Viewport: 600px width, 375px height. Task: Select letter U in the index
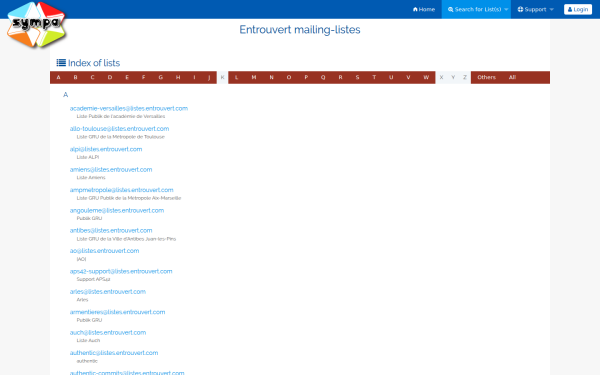391,77
